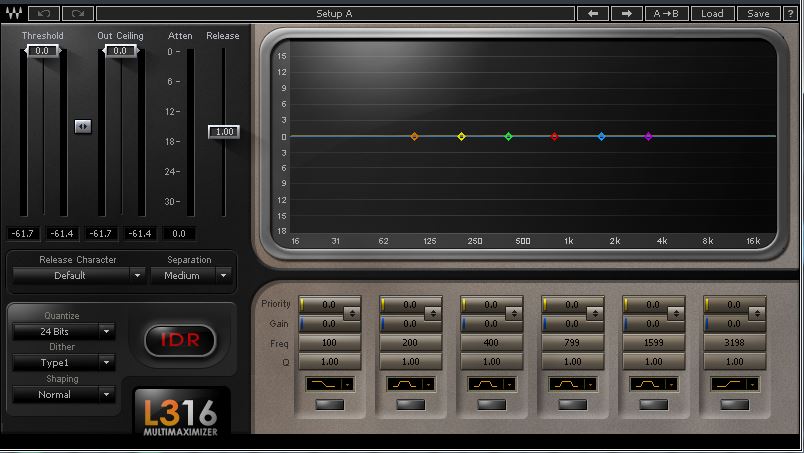Toggle the 3198 Hz band on/off switch
Image resolution: width=804 pixels, height=453 pixels.
[734, 405]
